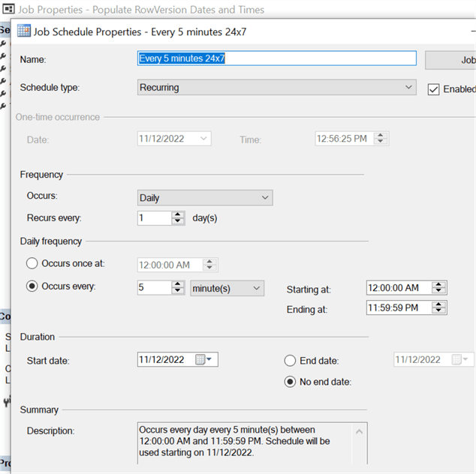The image size is (476, 474).
Task: Open the minute(s) unit dropdown
Action: [227, 288]
